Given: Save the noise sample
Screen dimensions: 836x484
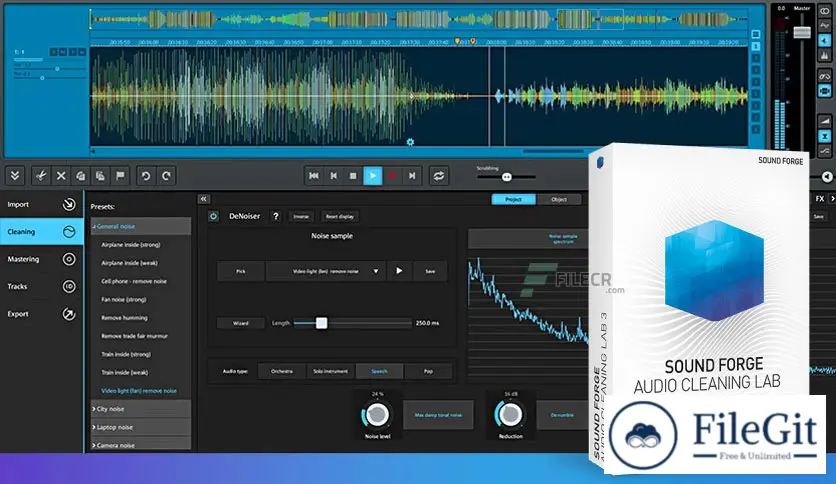Looking at the screenshot, I should pos(430,271).
